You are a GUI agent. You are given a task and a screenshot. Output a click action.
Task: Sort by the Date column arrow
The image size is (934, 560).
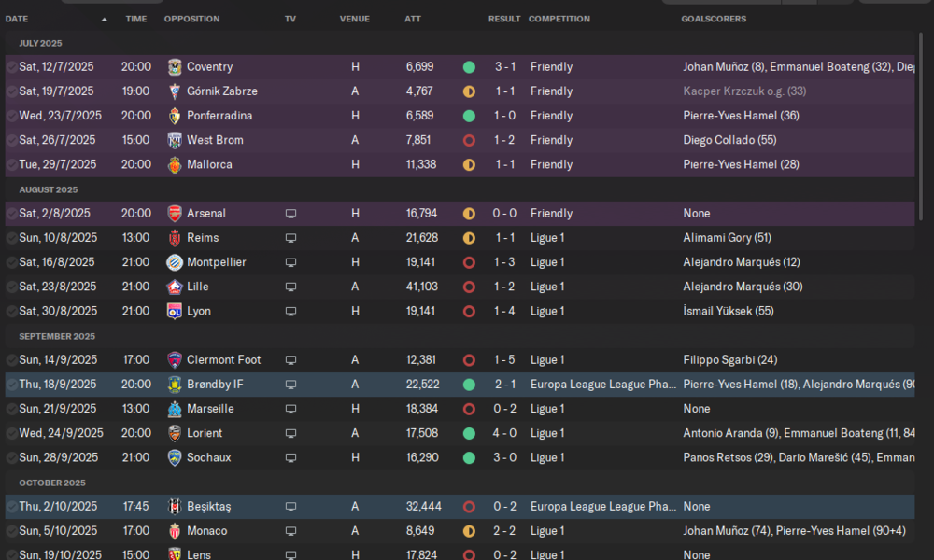pyautogui.click(x=105, y=19)
